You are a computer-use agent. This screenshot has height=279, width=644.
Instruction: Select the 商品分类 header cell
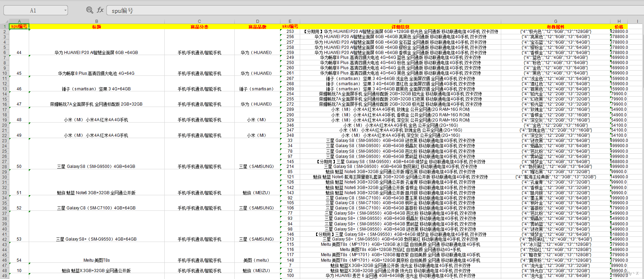point(199,27)
